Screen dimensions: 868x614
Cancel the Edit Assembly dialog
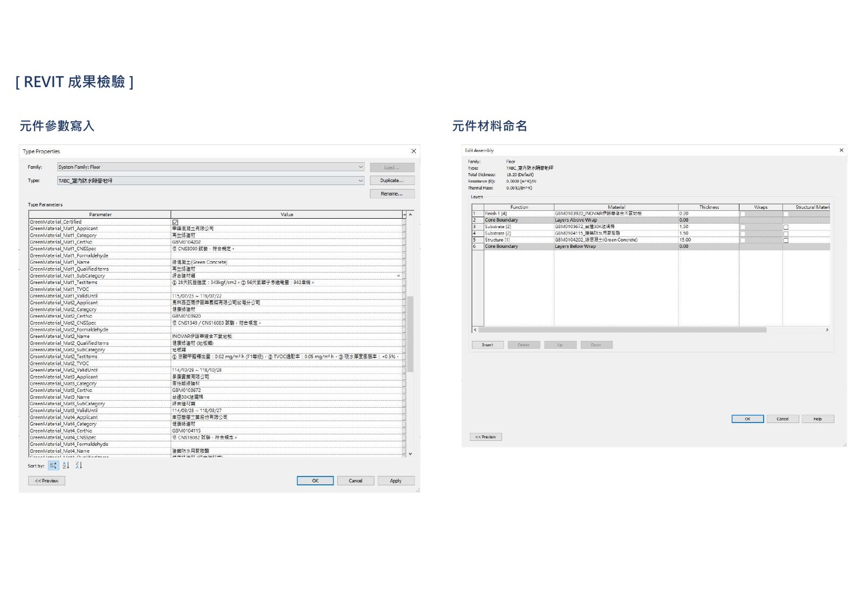point(782,419)
